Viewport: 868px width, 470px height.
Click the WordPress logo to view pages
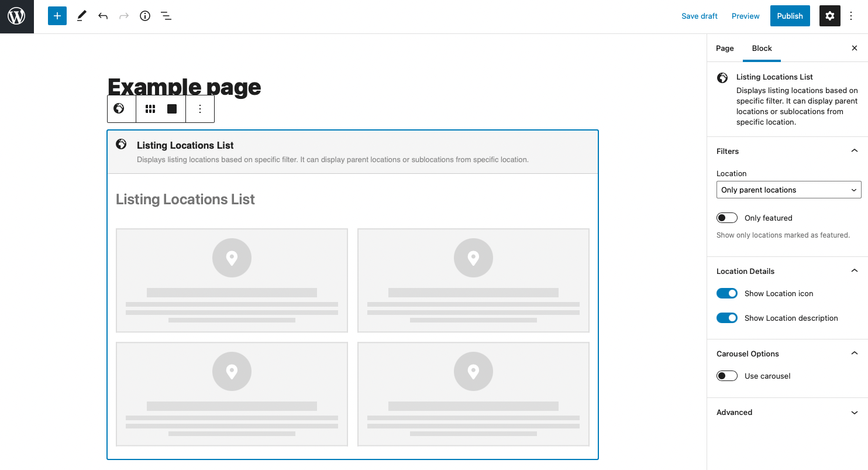pos(16,16)
